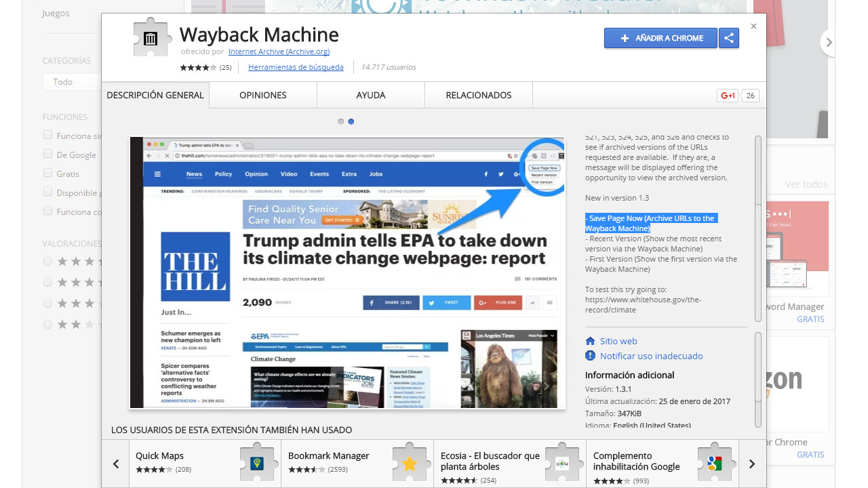Viewport: 868px width, 488px height.
Task: Click the share icon button
Action: 729,38
